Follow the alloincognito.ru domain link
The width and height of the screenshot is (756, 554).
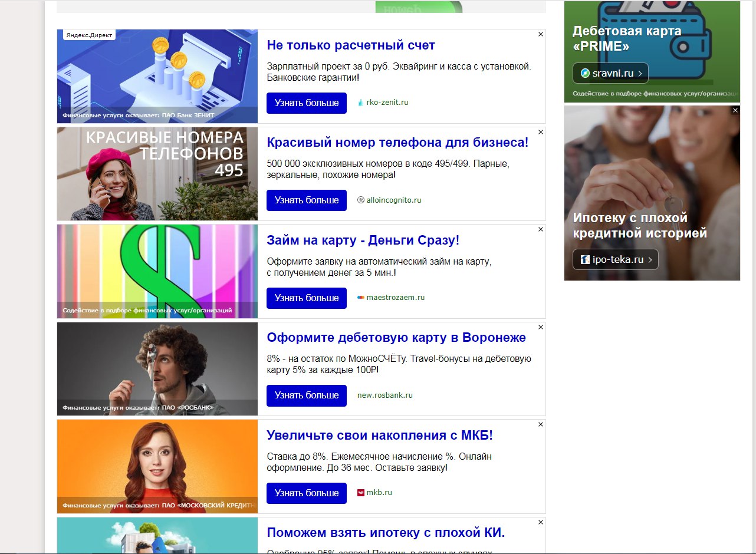(x=394, y=200)
